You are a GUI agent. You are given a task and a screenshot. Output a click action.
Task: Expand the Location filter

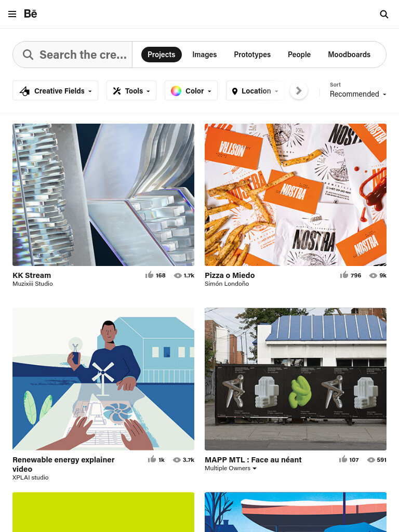(255, 90)
